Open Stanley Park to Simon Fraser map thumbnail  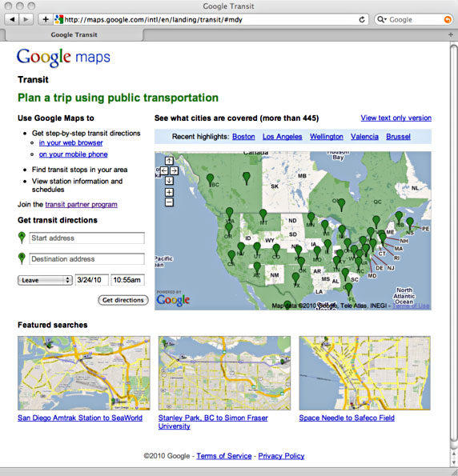pos(224,373)
